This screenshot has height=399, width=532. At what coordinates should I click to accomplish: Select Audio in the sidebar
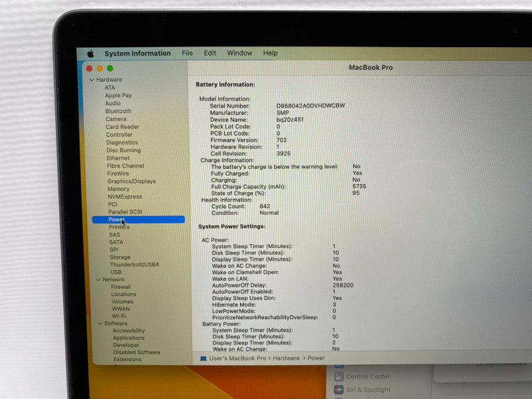[x=112, y=103]
